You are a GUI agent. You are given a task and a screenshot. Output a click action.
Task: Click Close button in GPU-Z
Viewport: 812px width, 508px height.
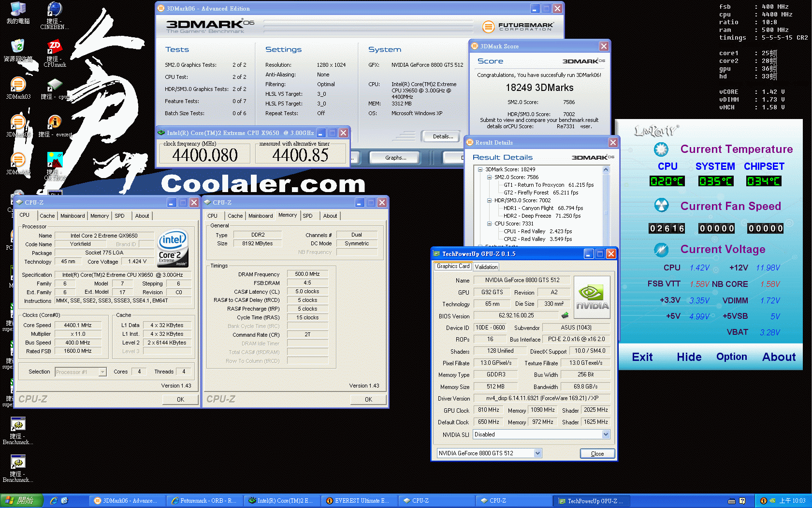597,454
